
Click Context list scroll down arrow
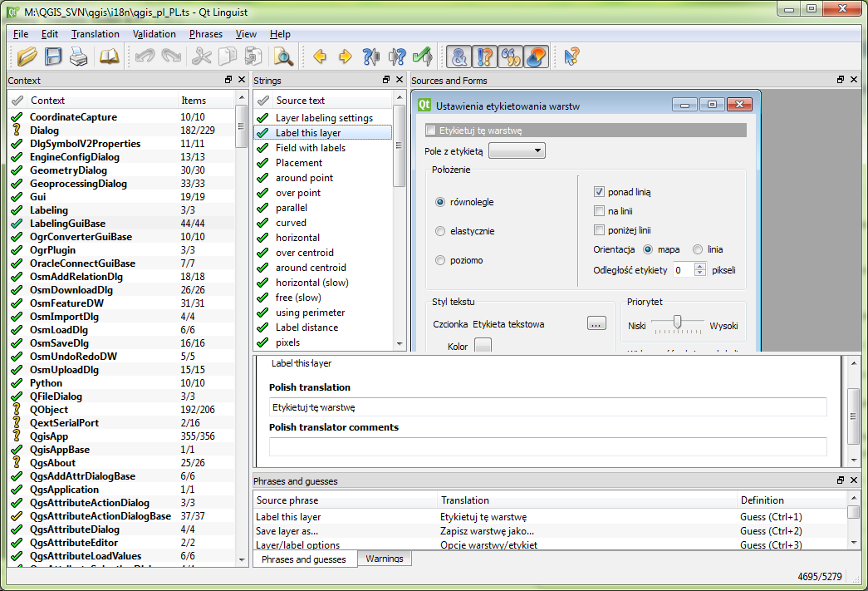[242, 559]
